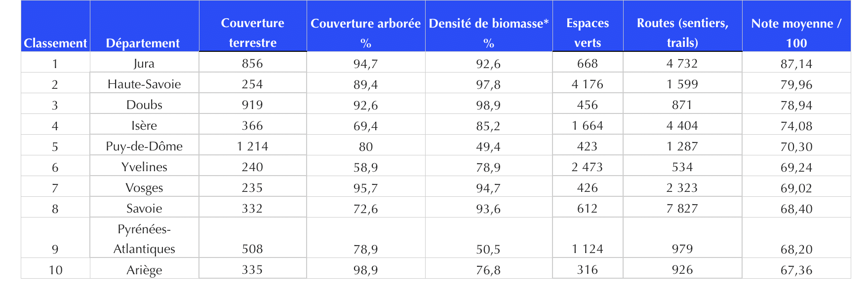Click the Jura department cell
The width and height of the screenshot is (868, 293).
(x=144, y=63)
